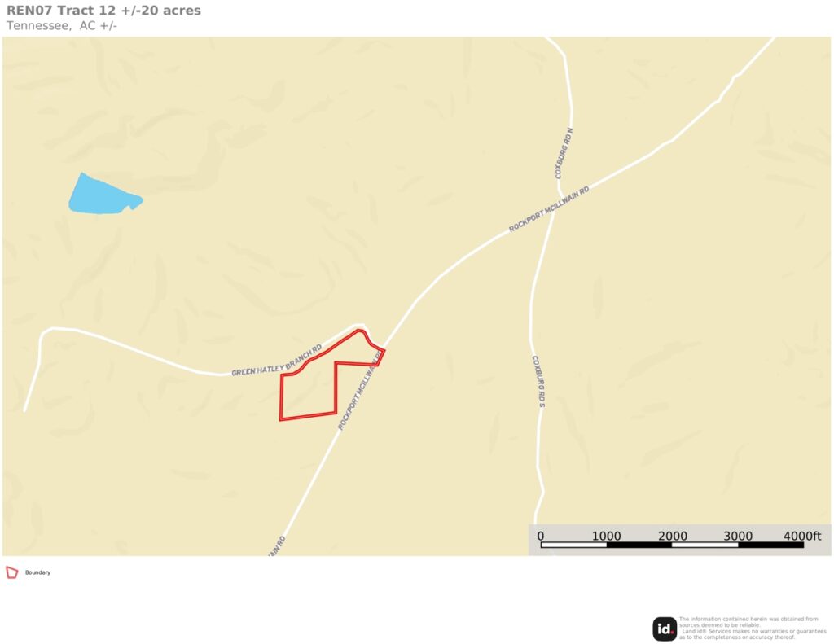Screen dimensions: 834x644
Task: Click the Boundary legend text
Action: click(37, 572)
